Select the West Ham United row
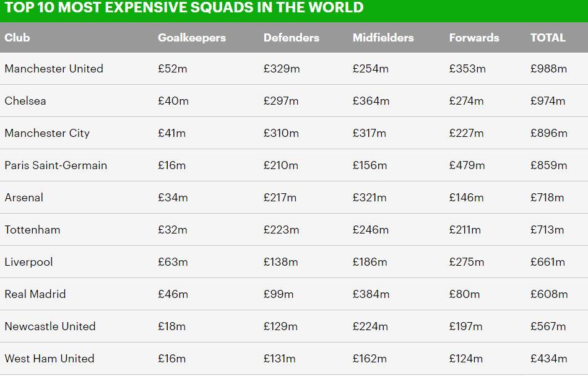This screenshot has height=376, width=588. [x=294, y=359]
